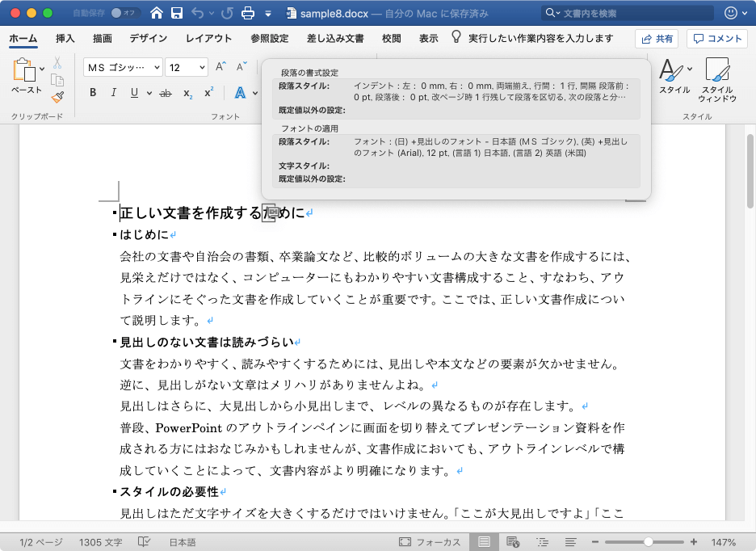Switch to Draft view
This screenshot has width=756, height=551.
pyautogui.click(x=571, y=542)
